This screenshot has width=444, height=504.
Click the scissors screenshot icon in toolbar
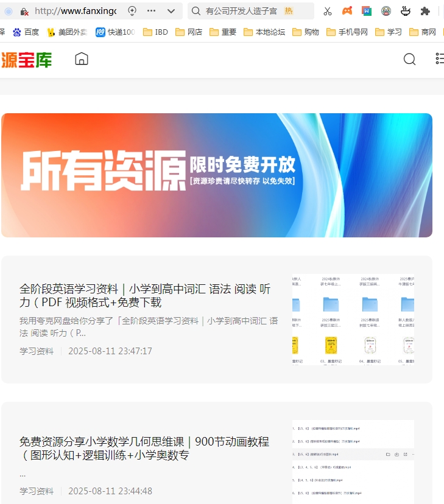click(x=328, y=11)
